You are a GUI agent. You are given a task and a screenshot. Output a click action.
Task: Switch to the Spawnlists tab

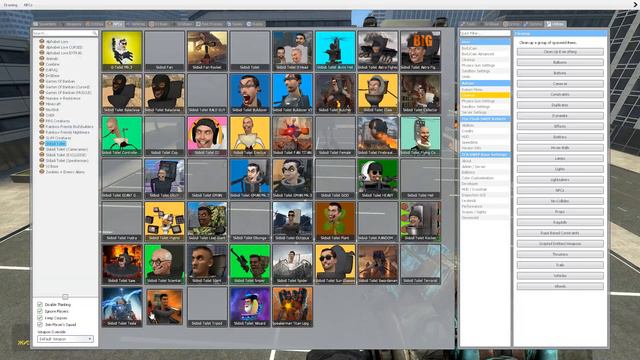45,24
